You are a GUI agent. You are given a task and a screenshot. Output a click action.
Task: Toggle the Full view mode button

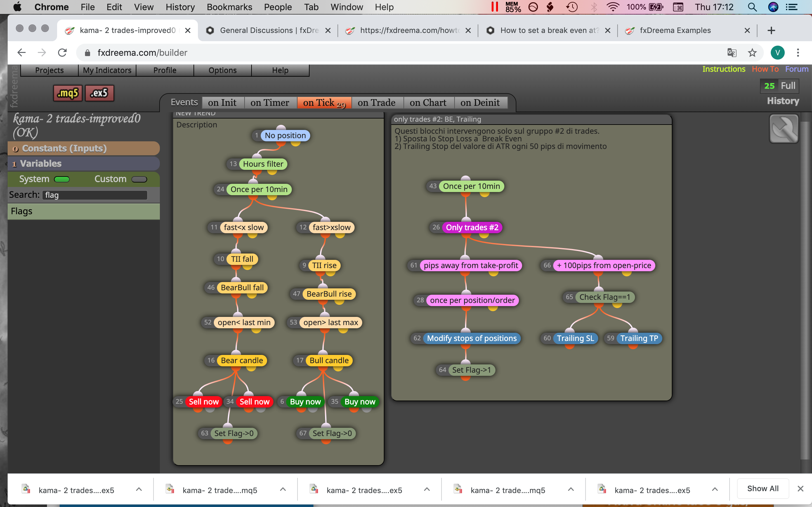[x=788, y=86]
